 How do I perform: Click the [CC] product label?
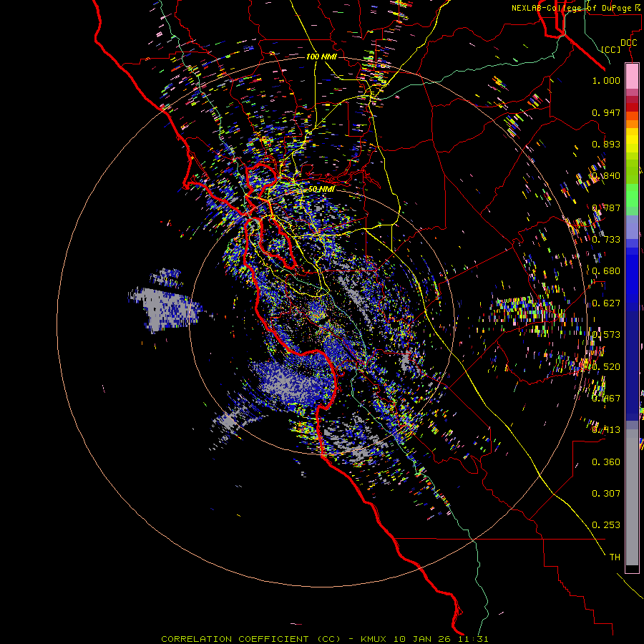point(611,49)
